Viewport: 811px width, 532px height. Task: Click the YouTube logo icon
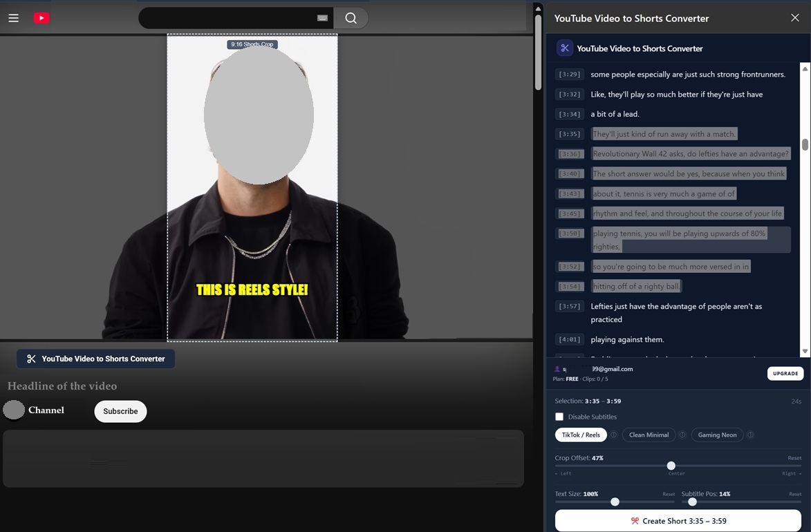click(x=41, y=18)
